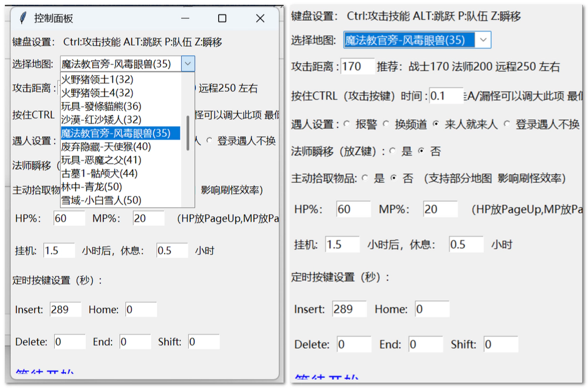Pick 火野猪领主1(32) from the map list
The width and height of the screenshot is (588, 388).
[x=97, y=79]
